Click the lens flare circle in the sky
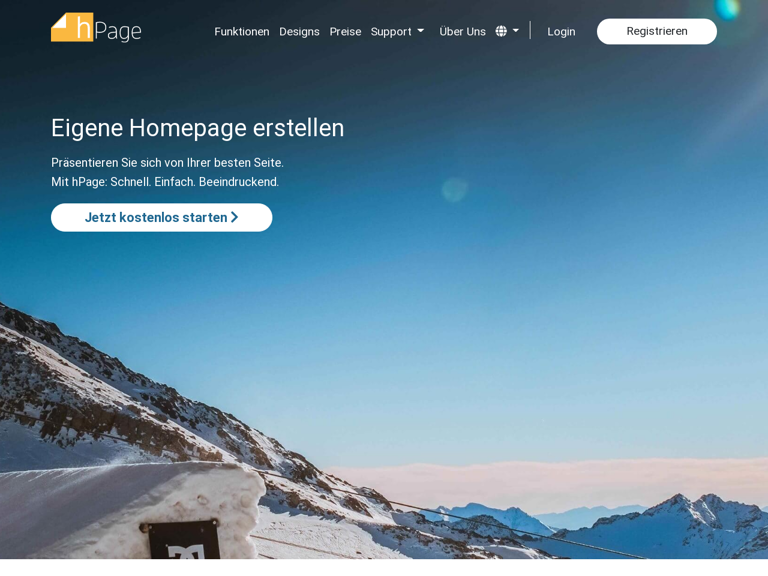Image resolution: width=768 pixels, height=576 pixels. (x=455, y=190)
